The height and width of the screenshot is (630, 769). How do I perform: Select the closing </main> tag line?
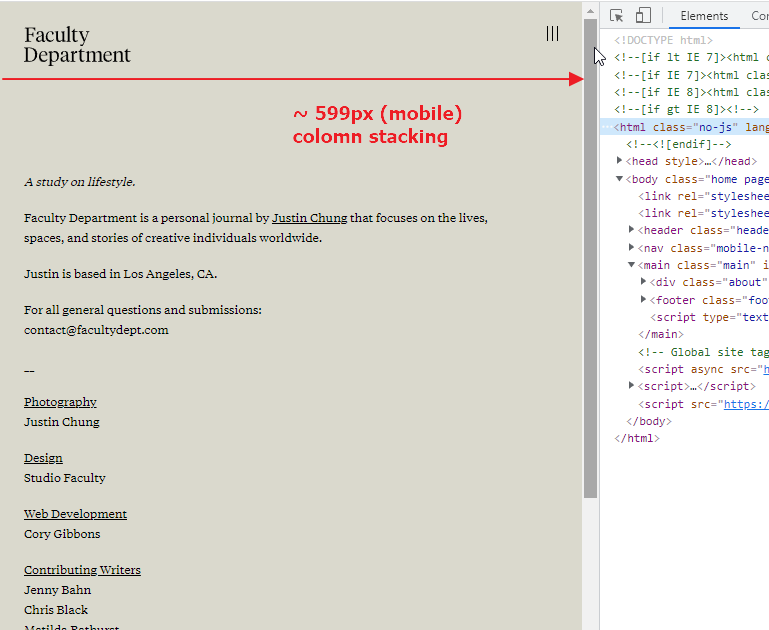661,334
